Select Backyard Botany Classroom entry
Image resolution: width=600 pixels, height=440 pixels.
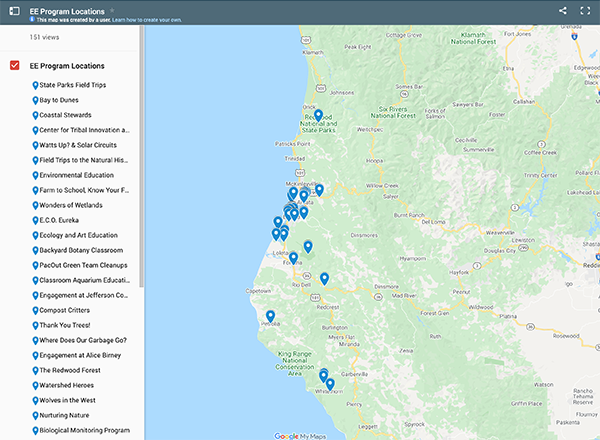tap(81, 250)
